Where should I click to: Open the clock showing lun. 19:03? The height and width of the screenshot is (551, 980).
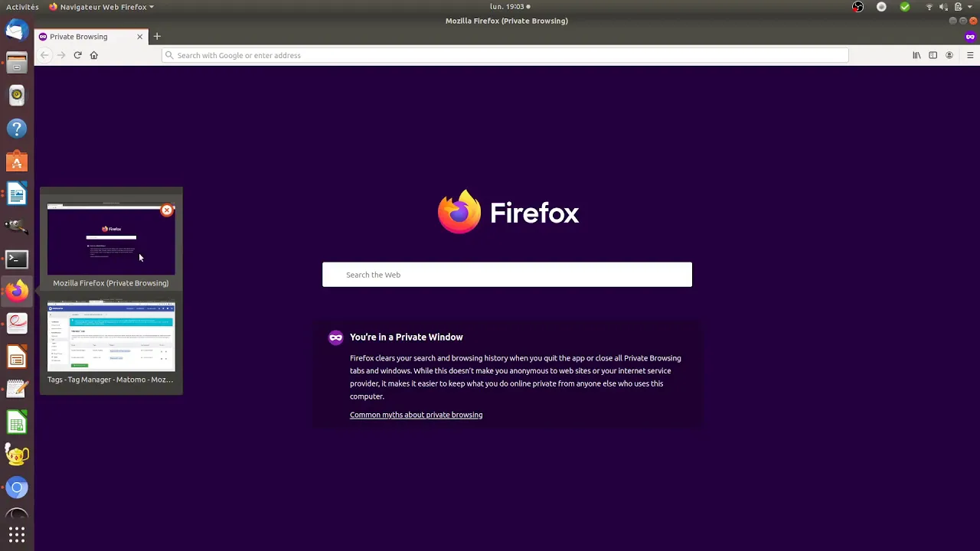click(510, 7)
